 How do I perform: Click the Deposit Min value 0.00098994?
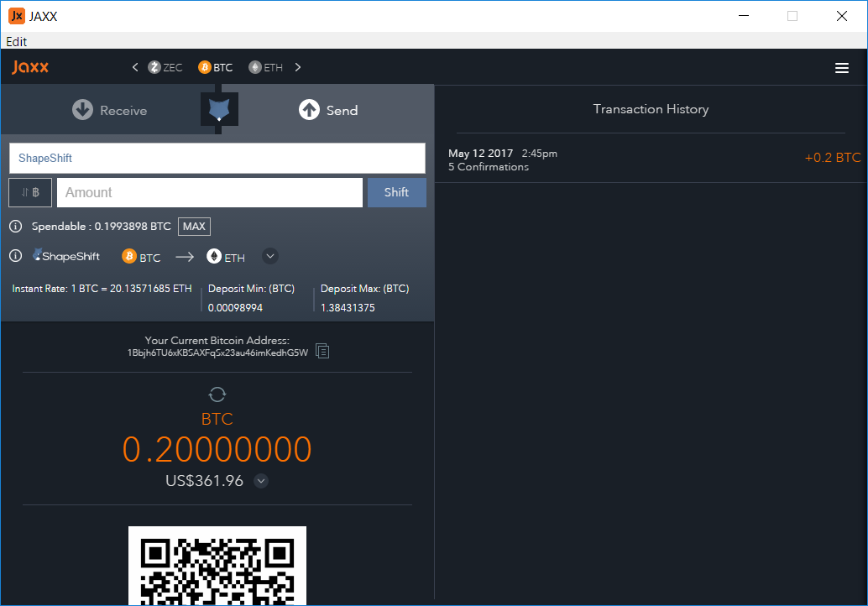(x=235, y=308)
